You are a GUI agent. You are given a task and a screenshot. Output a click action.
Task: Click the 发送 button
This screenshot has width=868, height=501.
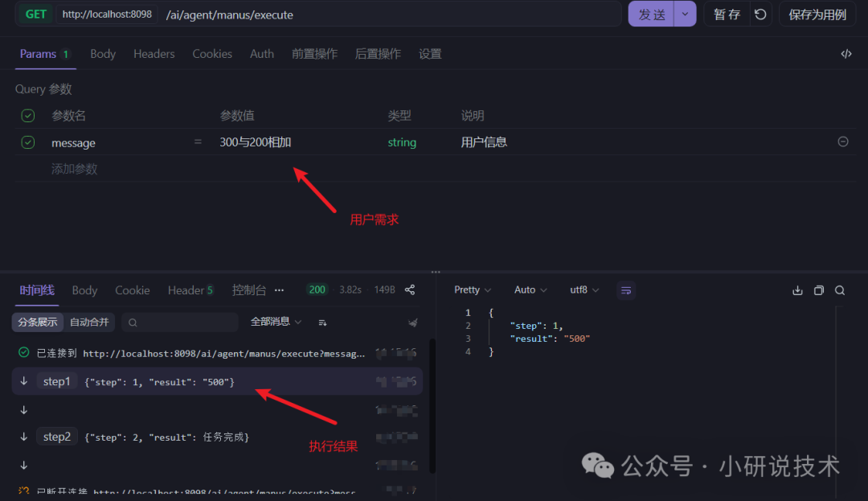(x=651, y=14)
